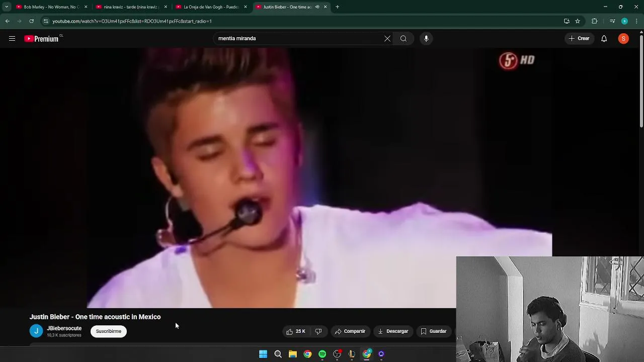Open Windows taskbar search
The height and width of the screenshot is (362, 644).
(x=278, y=354)
